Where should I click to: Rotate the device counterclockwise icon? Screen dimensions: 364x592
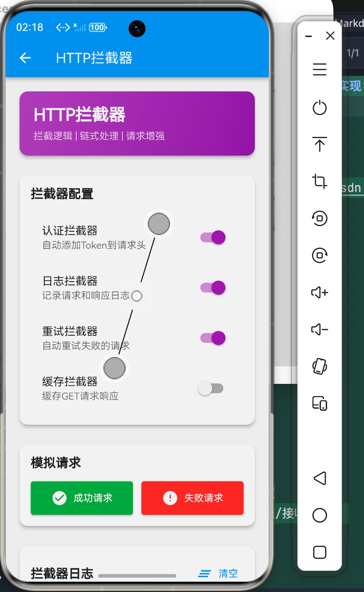320,218
